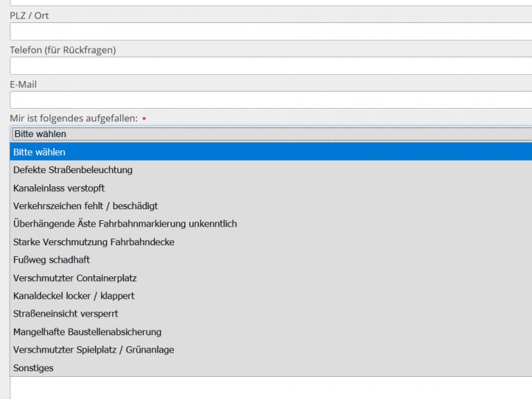Click the 'Mir ist folgendes aufgefallen:' label

73,118
